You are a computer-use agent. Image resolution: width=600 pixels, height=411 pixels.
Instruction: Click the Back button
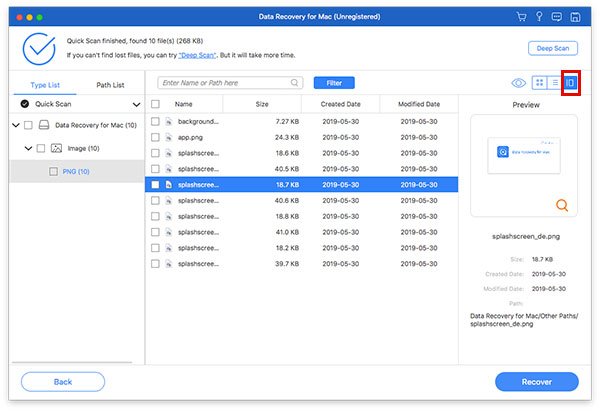pyautogui.click(x=63, y=382)
